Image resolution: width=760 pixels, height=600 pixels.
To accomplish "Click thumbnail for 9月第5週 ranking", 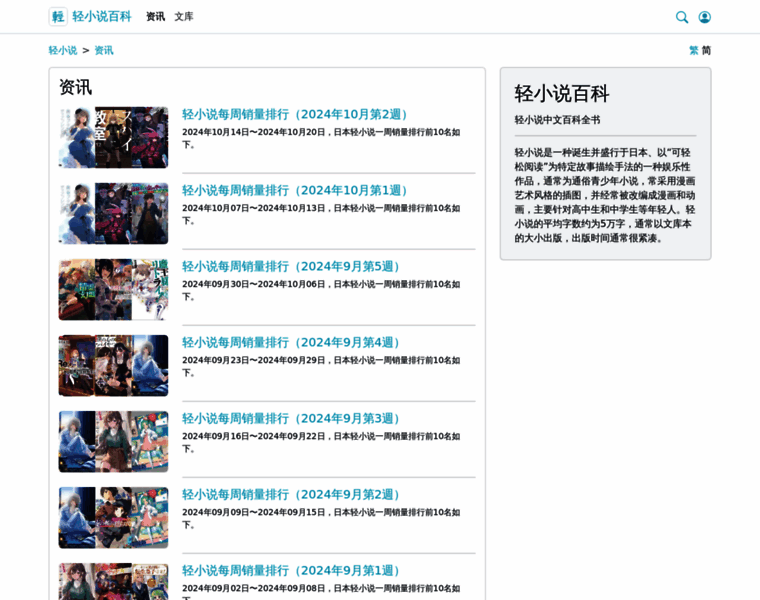I will tap(113, 289).
